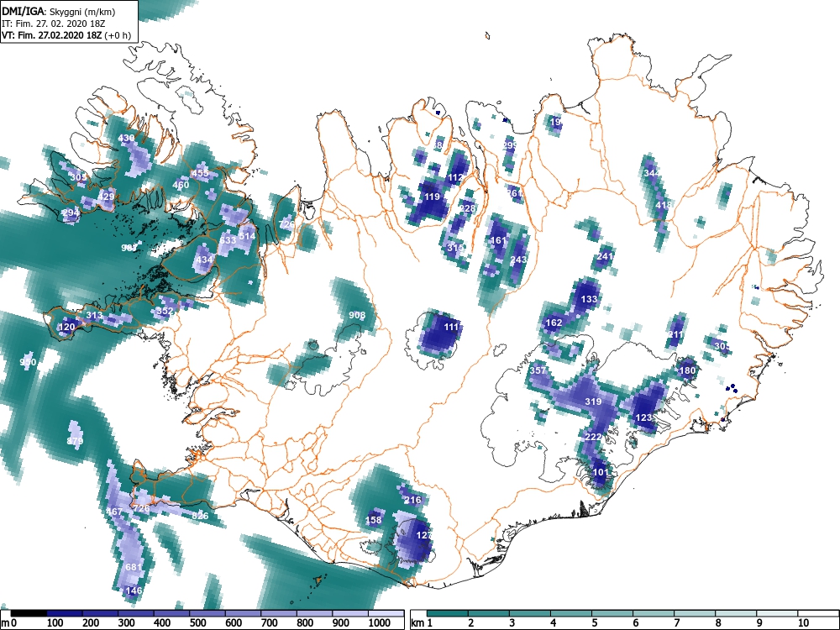Click visibility value 120 on Snæfellsnes peninsula
The height and width of the screenshot is (630, 840).
point(66,327)
